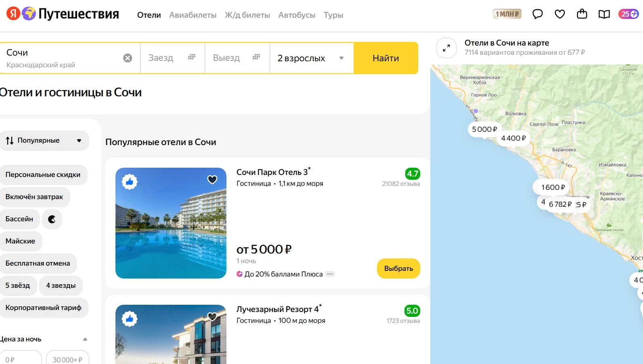Open the travel guide book icon
643x364 pixels.
(x=604, y=15)
